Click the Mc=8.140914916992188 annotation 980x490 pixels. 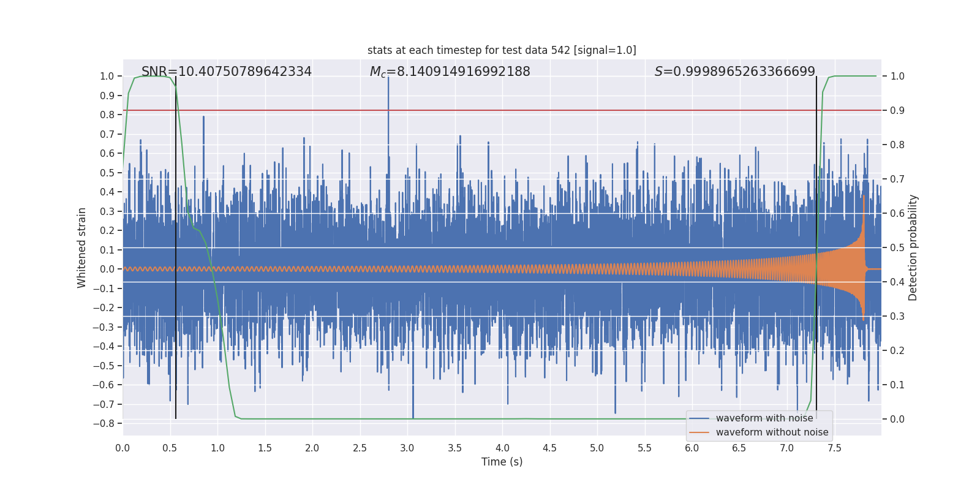click(450, 72)
